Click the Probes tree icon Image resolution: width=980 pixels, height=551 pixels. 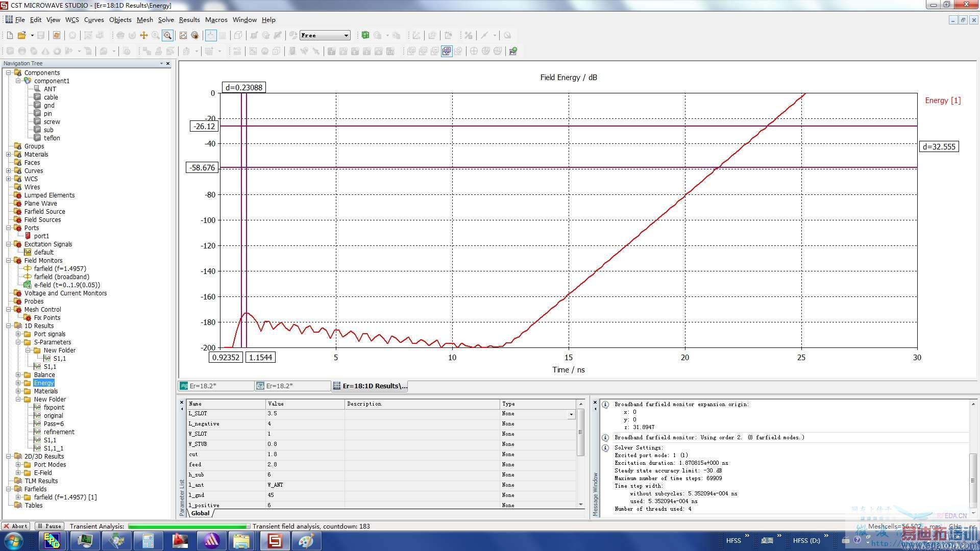(18, 301)
